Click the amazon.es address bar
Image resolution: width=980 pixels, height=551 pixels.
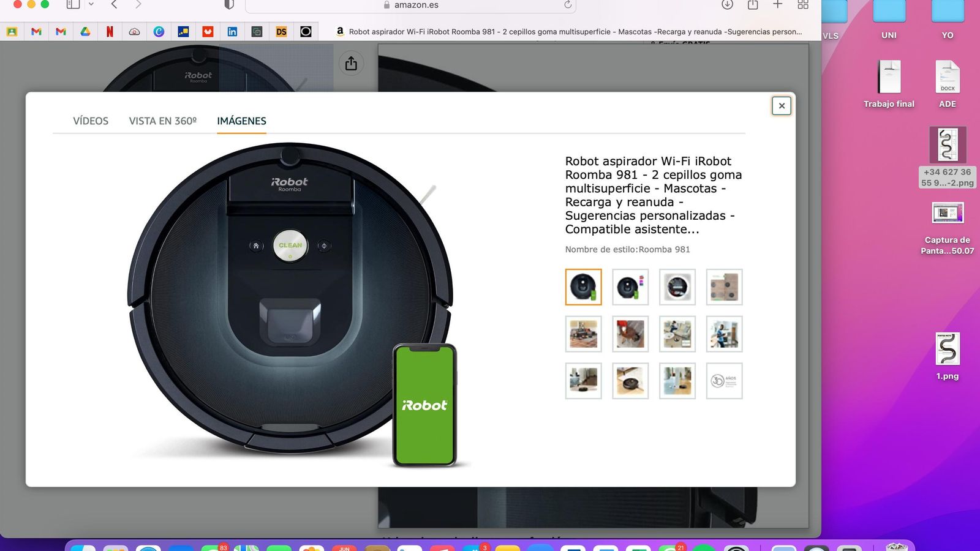click(x=417, y=6)
